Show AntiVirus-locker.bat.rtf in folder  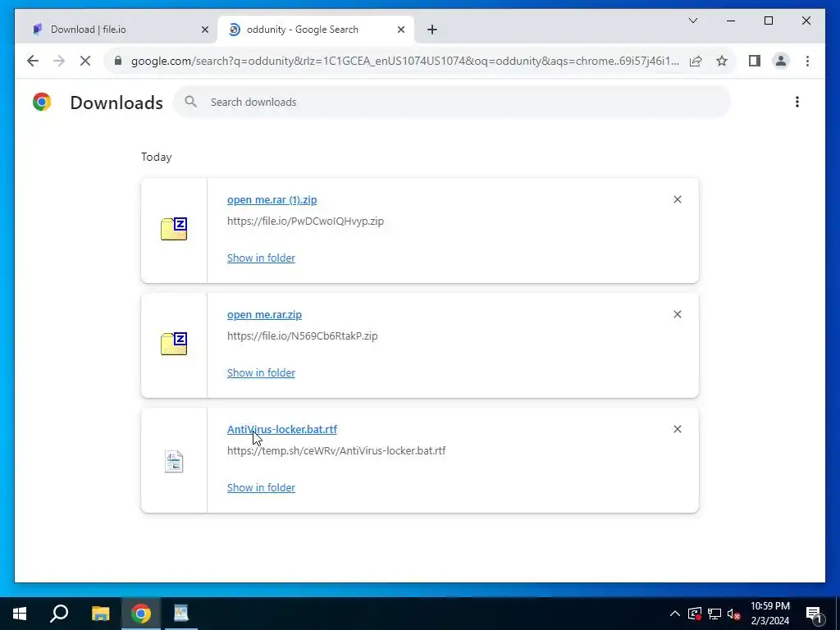click(261, 487)
